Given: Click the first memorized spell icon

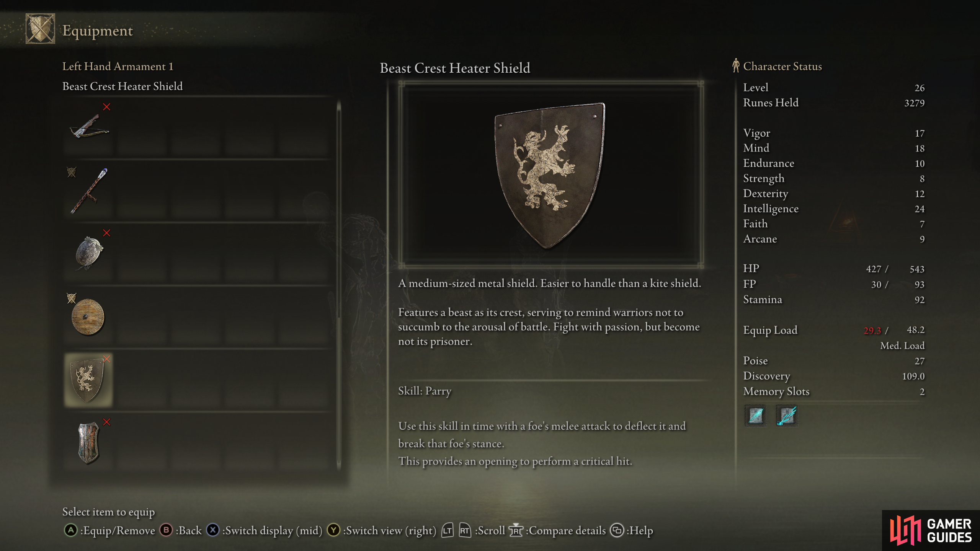Looking at the screenshot, I should tap(756, 415).
